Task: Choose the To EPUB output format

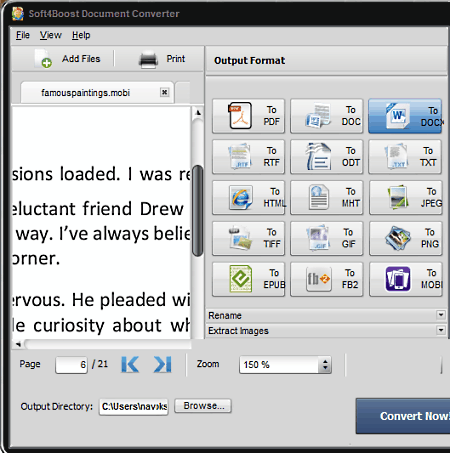Action: pos(248,279)
